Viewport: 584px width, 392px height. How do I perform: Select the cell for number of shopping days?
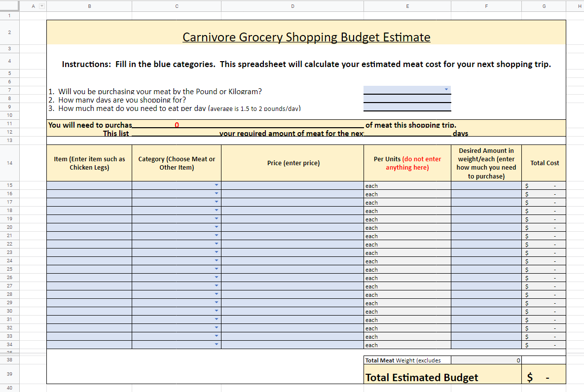pyautogui.click(x=407, y=99)
